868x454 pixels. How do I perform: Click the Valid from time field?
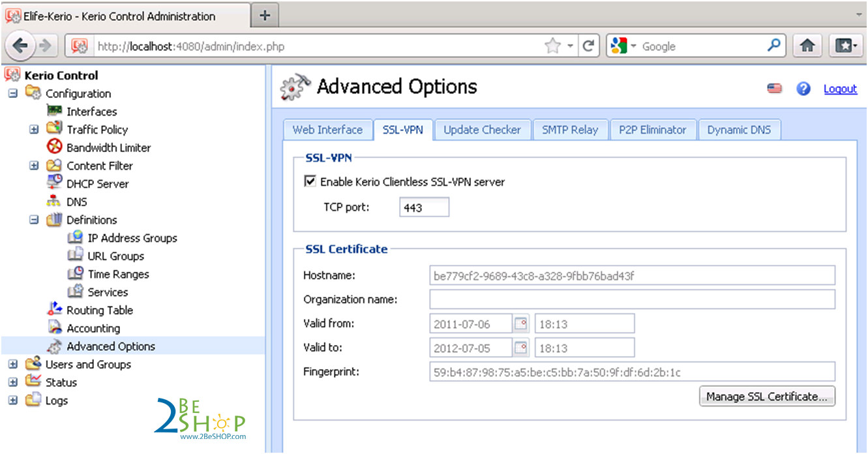[x=584, y=324]
